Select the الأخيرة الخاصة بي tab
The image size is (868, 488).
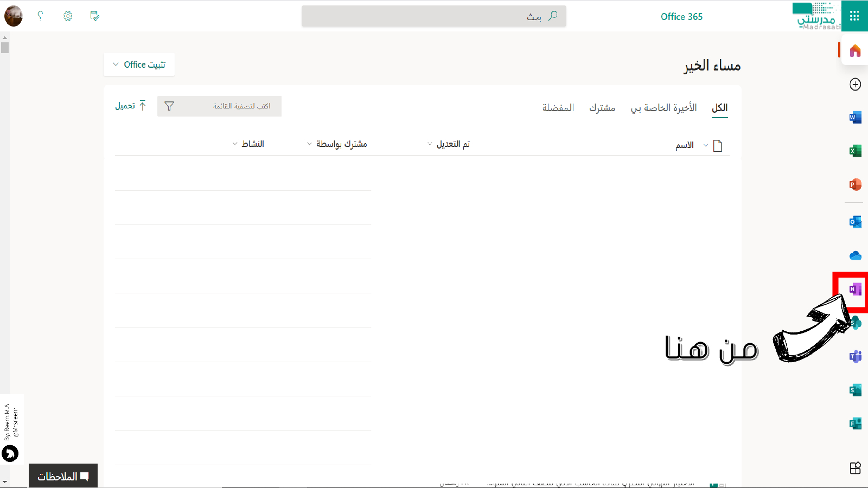click(x=663, y=108)
